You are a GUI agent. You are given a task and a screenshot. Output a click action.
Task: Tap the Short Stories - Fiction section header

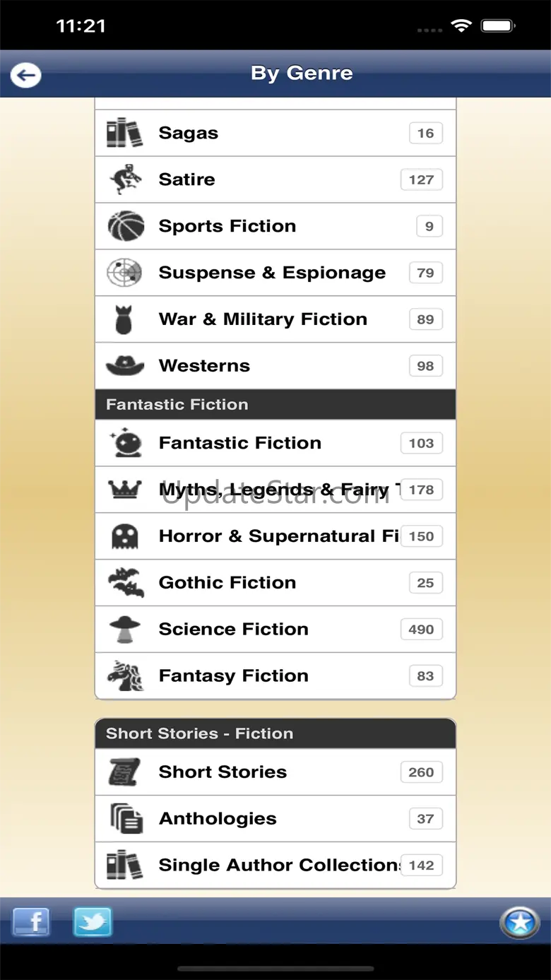275,733
